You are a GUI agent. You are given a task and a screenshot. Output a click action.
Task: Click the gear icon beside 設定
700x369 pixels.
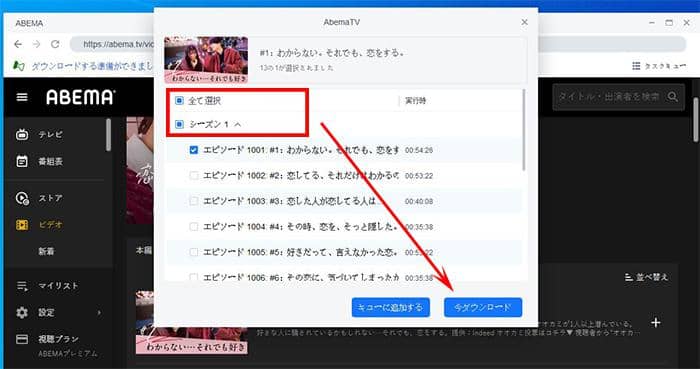tap(22, 313)
